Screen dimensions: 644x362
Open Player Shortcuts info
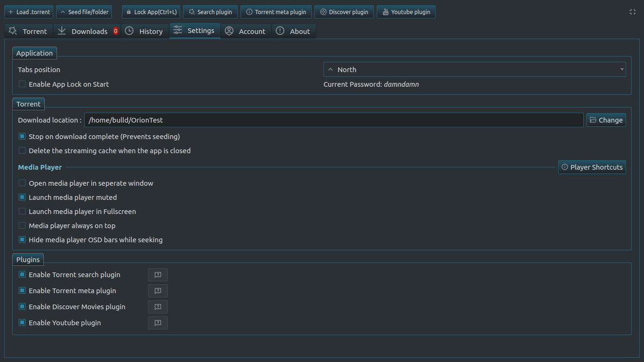click(592, 167)
